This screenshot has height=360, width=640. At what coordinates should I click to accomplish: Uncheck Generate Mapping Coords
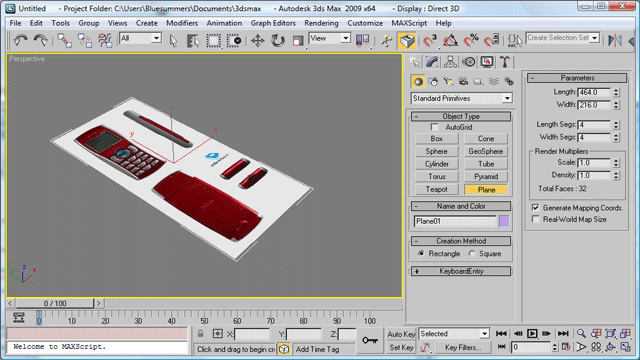pyautogui.click(x=536, y=208)
